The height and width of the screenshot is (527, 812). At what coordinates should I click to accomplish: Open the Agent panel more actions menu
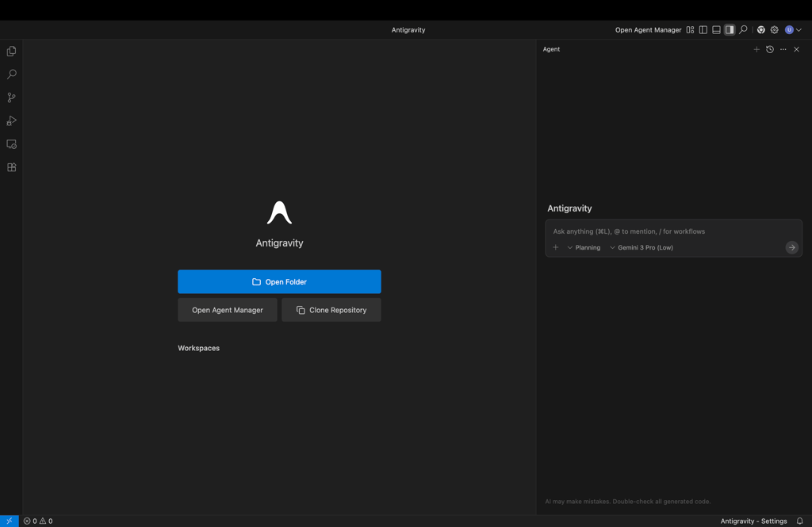point(783,49)
